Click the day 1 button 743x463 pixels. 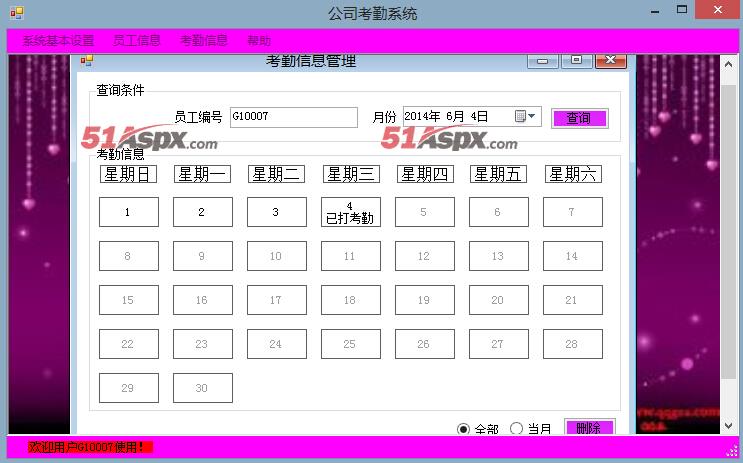[x=129, y=212]
